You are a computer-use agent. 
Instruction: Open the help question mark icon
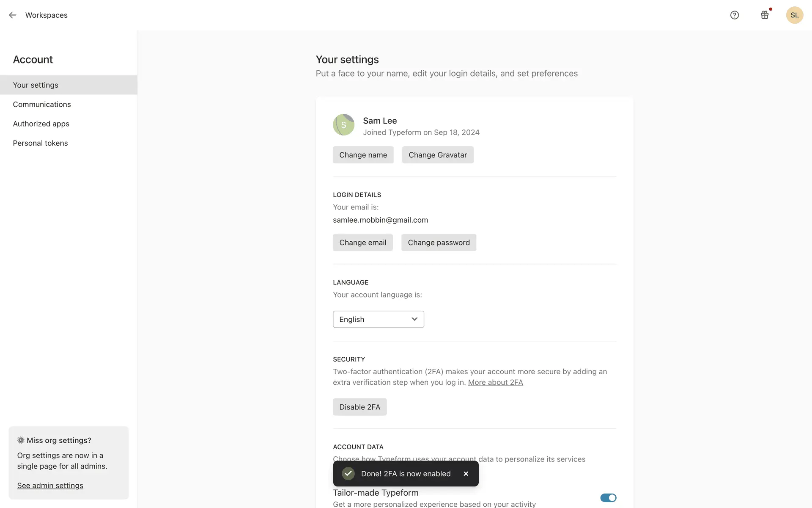click(x=735, y=15)
